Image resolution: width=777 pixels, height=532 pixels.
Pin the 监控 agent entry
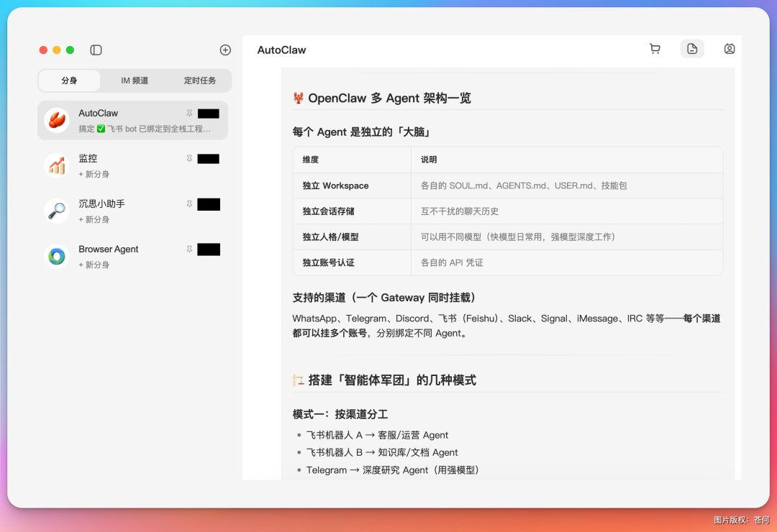188,159
